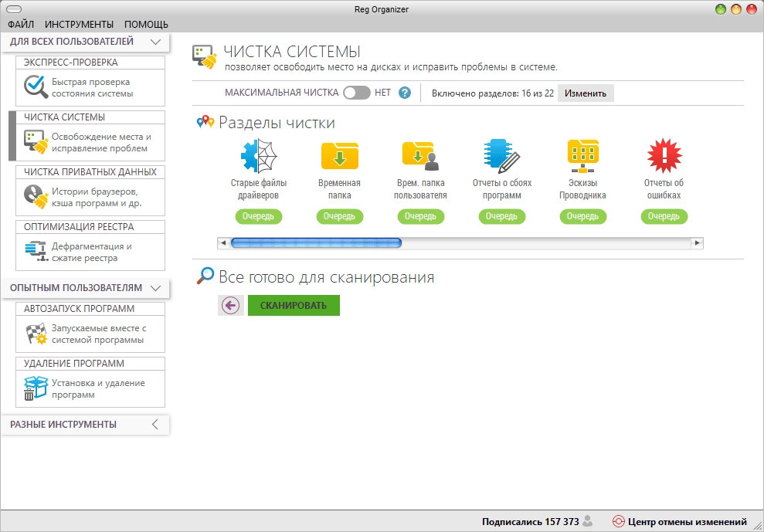Click the Автозапуск программ flag icon
This screenshot has width=764, height=532.
point(36,334)
